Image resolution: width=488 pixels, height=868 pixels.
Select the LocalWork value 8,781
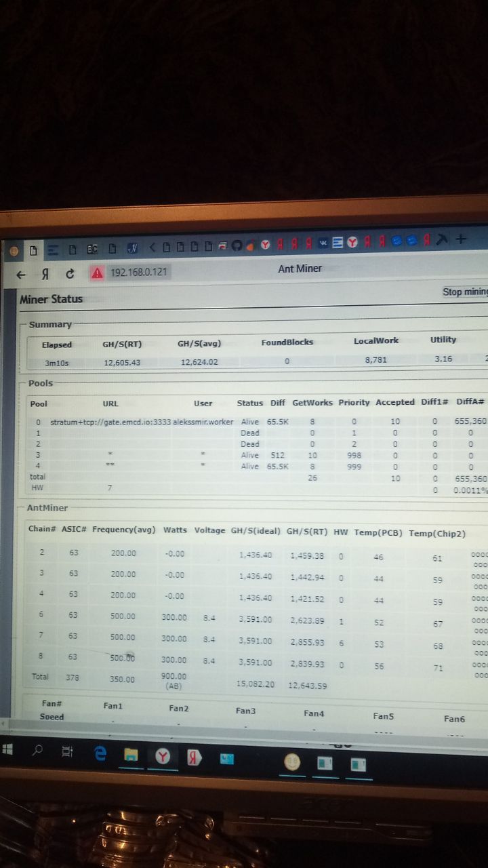coord(375,359)
